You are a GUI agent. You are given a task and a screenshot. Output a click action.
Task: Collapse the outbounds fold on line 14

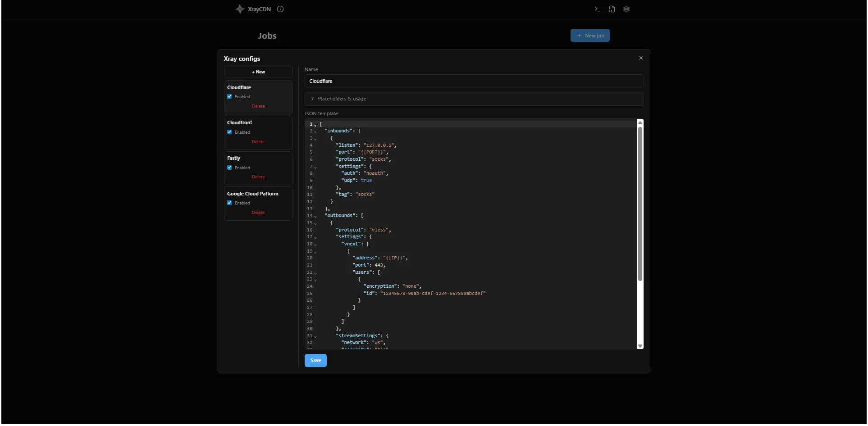coord(315,217)
